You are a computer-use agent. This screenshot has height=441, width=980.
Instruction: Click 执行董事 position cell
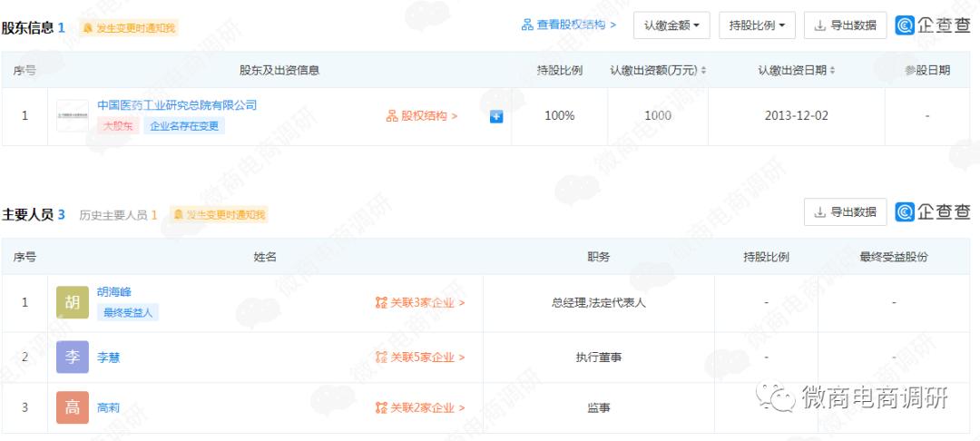click(x=599, y=358)
